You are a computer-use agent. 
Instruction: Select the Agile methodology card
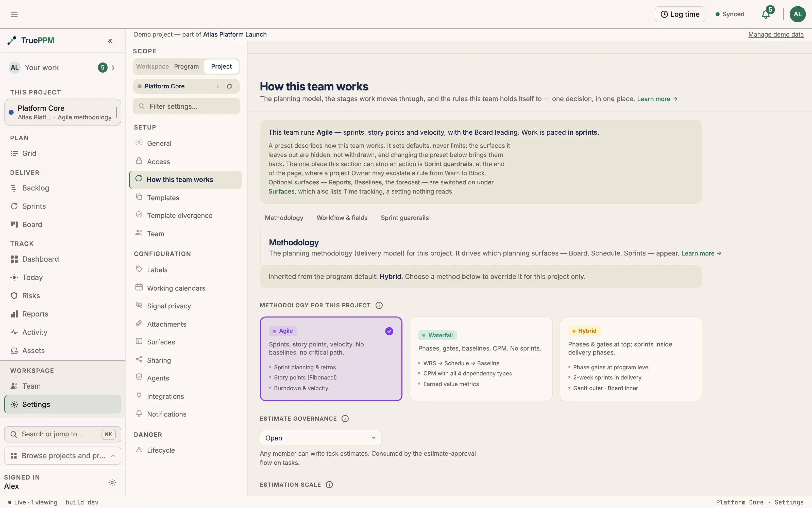pyautogui.click(x=331, y=359)
